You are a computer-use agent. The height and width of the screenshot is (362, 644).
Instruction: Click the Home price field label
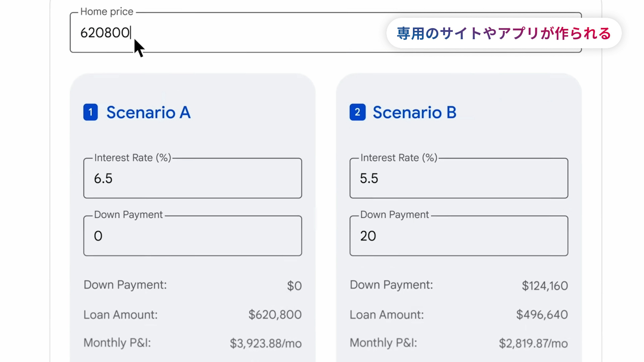tap(107, 12)
